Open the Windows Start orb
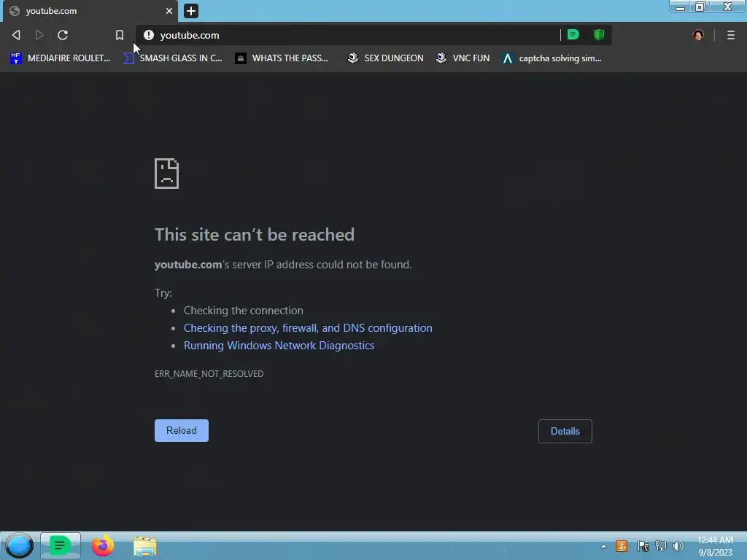This screenshot has width=747, height=560. click(x=19, y=545)
